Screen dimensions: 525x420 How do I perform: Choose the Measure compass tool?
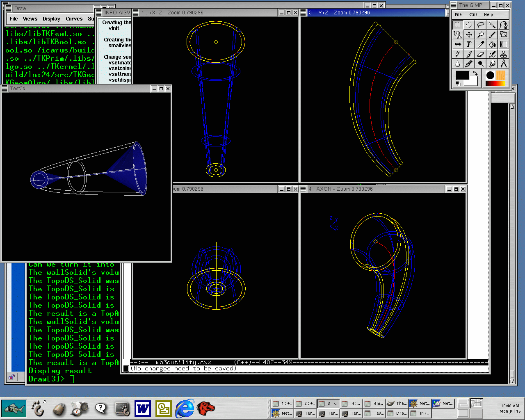(503, 64)
